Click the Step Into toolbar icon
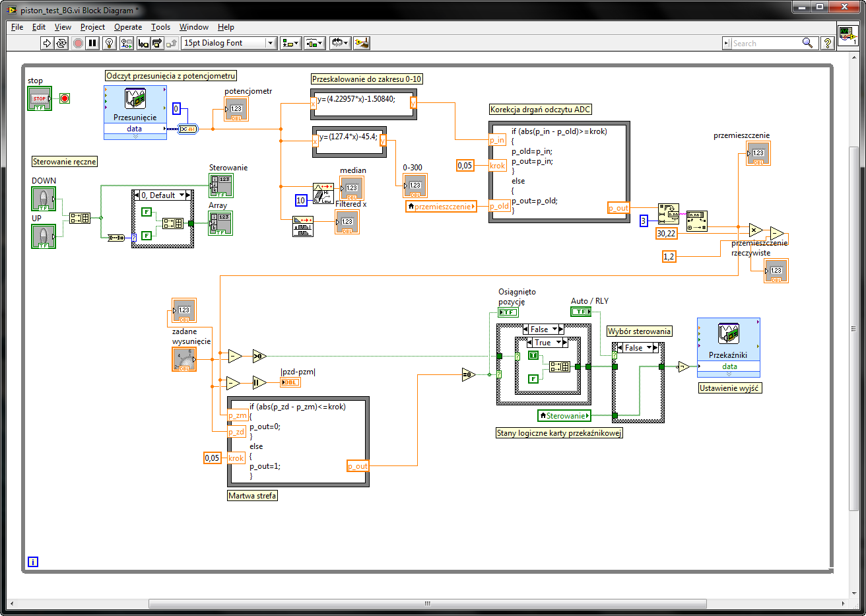This screenshot has height=616, width=866. pyautogui.click(x=143, y=43)
